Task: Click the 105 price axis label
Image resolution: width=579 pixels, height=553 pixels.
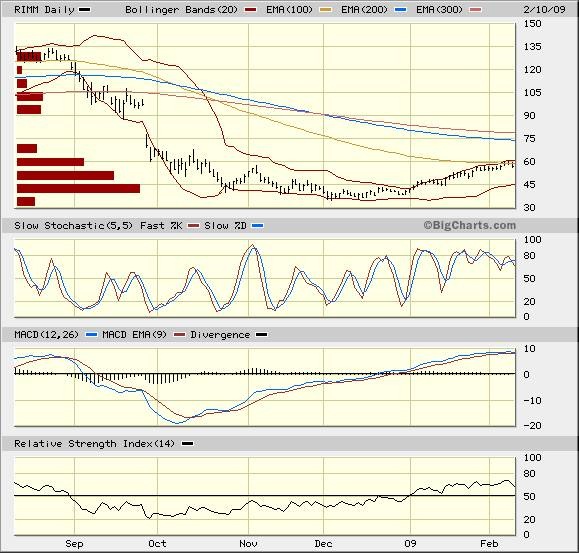Action: pos(532,92)
